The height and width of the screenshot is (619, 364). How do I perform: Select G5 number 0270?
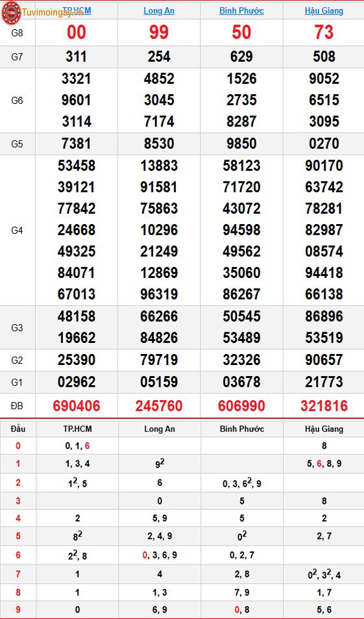324,144
